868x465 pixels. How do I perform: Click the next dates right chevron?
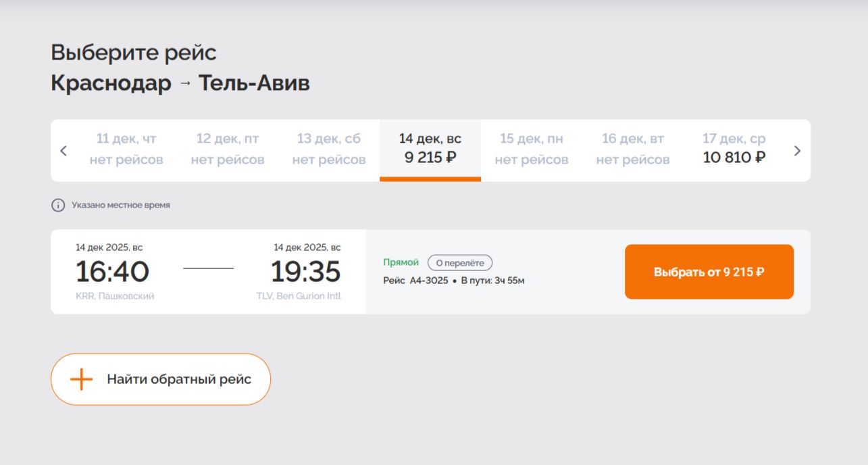tap(797, 151)
